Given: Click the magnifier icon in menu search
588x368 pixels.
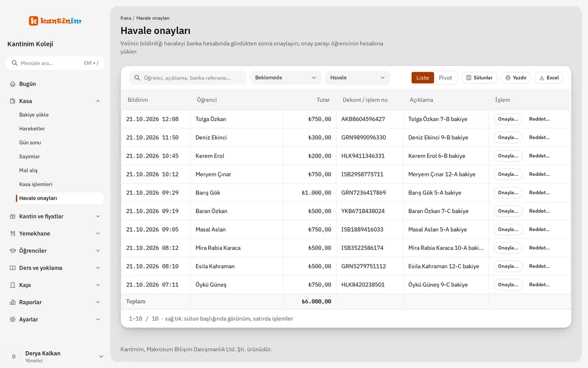Looking at the screenshot, I should [x=15, y=63].
